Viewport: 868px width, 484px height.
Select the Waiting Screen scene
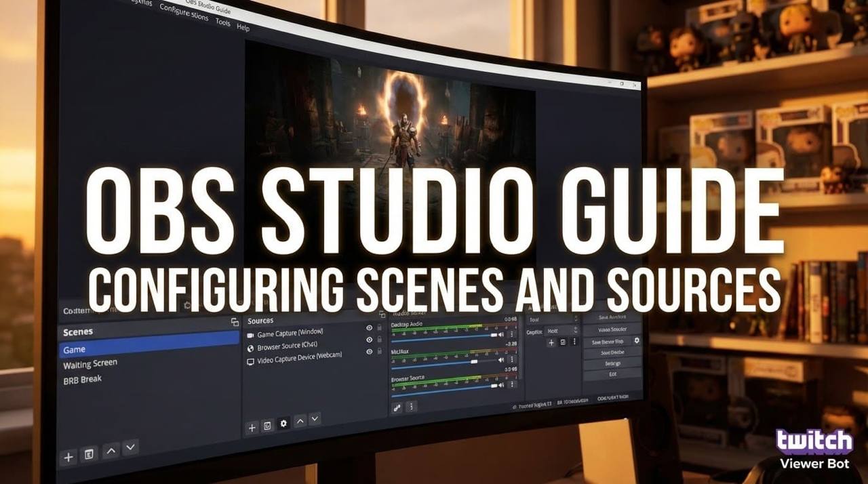click(90, 365)
